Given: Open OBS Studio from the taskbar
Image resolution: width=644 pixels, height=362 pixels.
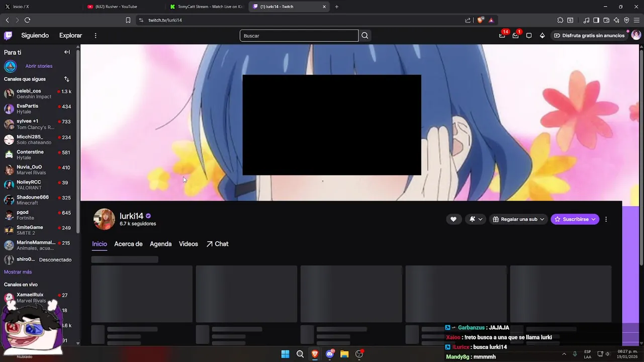Looking at the screenshot, I should (x=359, y=354).
